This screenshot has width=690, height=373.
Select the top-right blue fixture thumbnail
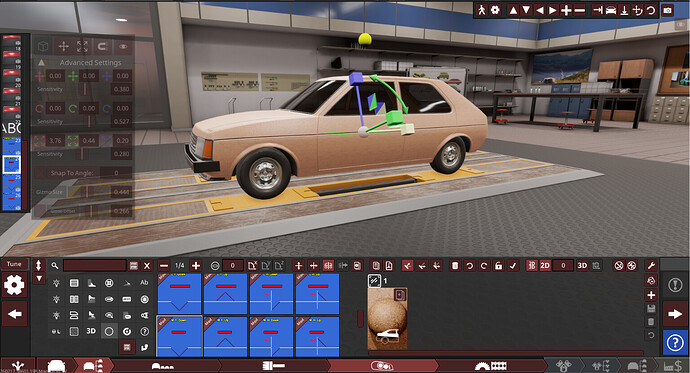317,294
